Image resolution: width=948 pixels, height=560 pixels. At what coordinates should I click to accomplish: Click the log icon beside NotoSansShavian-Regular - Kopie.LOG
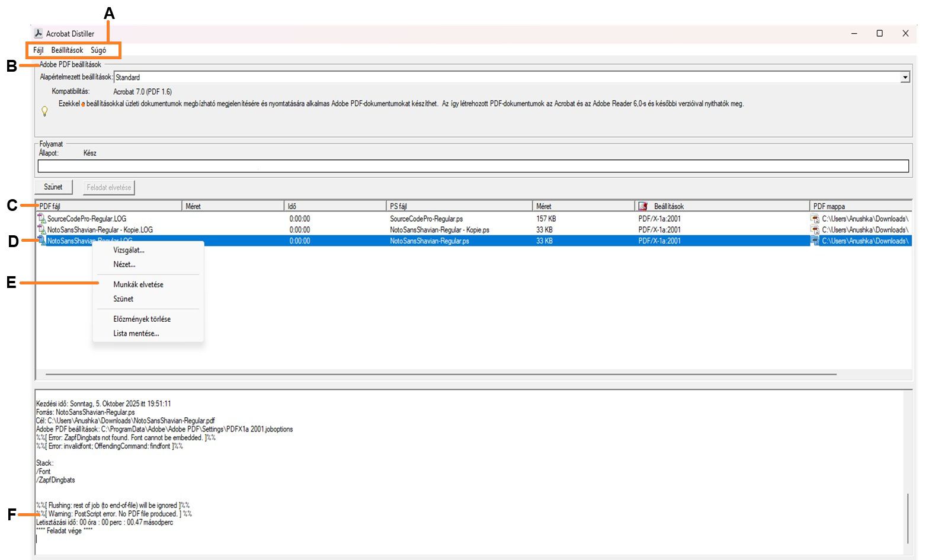(x=41, y=229)
